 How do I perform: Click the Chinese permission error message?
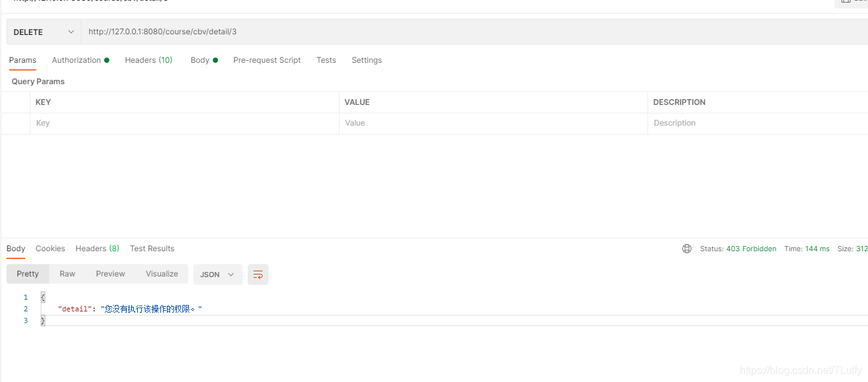[151, 309]
